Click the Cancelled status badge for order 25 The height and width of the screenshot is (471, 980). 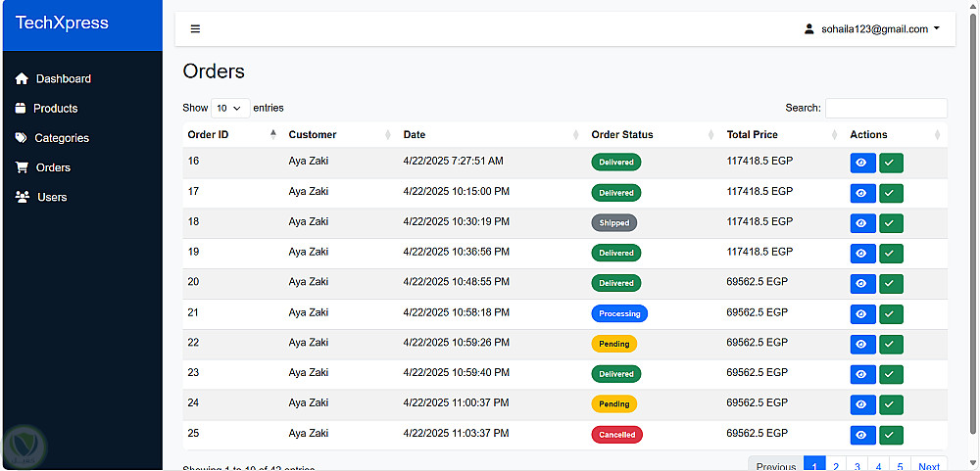click(x=616, y=435)
